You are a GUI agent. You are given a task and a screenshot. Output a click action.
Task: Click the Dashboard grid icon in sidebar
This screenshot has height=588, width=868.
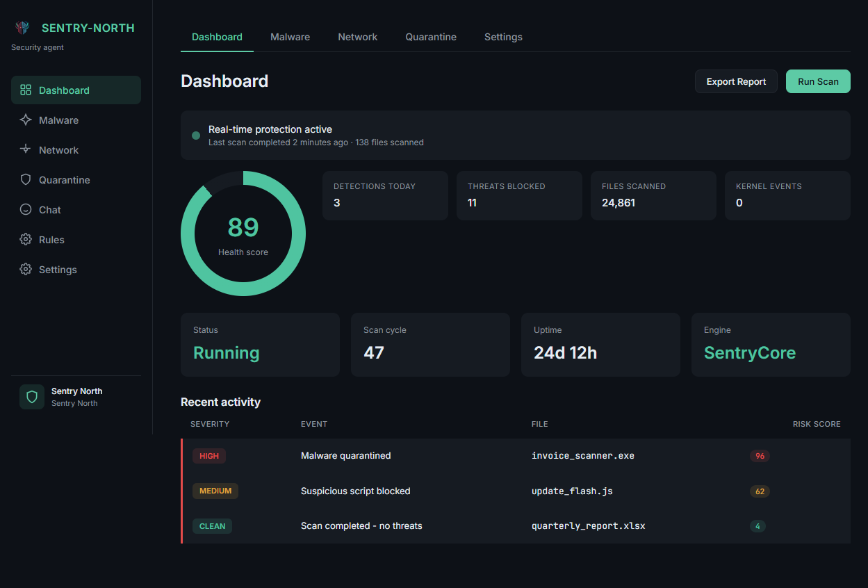(x=26, y=90)
